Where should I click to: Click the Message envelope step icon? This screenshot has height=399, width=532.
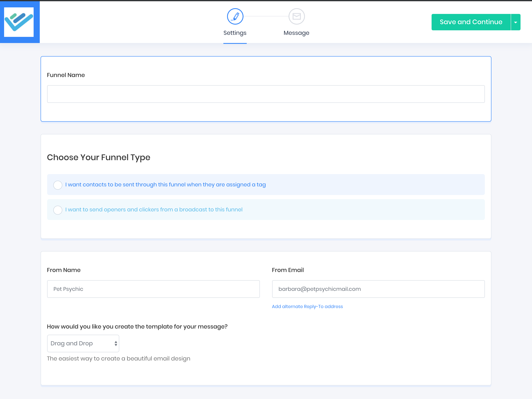coord(297,17)
